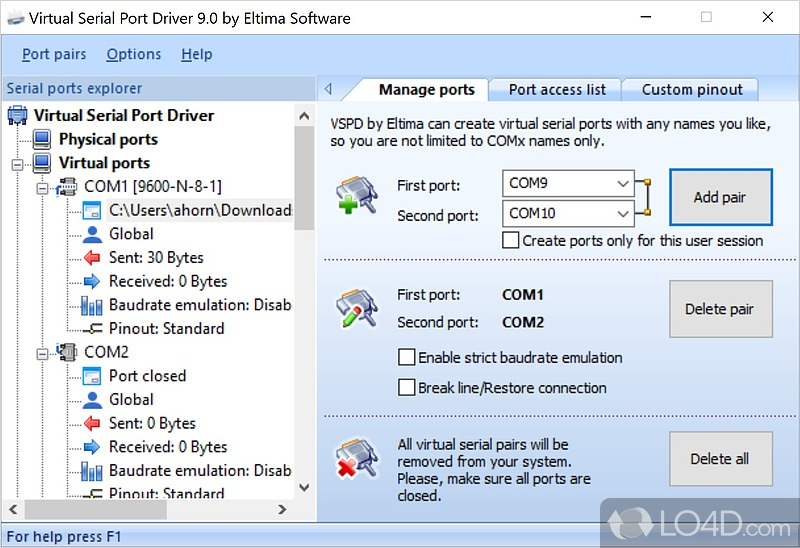Check Create ports only for this user session

click(511, 240)
